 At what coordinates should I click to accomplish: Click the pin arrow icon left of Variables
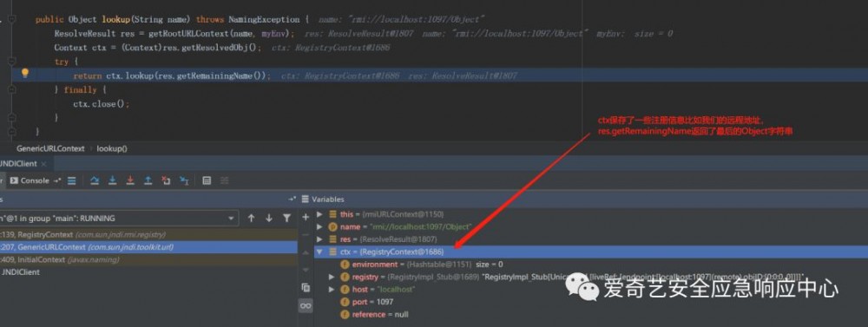coord(293,199)
